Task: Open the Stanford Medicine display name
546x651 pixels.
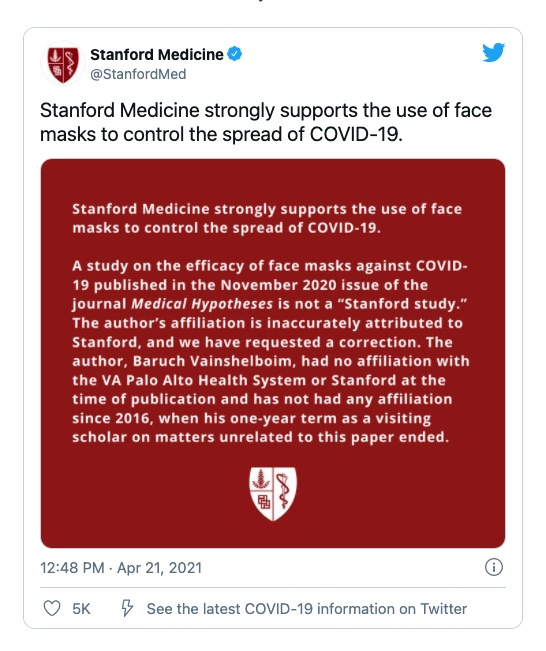Action: (x=157, y=54)
